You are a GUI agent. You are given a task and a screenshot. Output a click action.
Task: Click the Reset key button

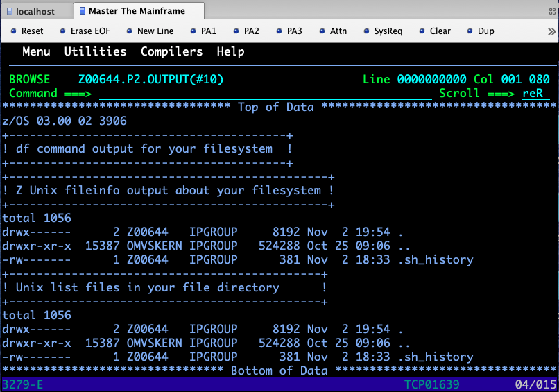(x=27, y=31)
